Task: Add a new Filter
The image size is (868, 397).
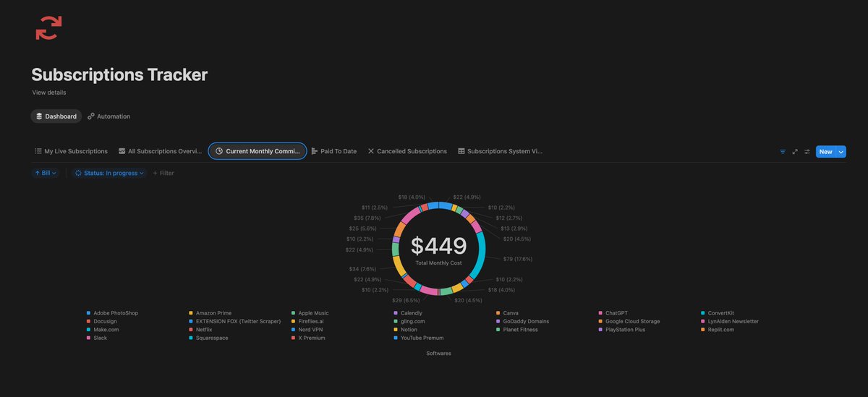Action: 163,173
